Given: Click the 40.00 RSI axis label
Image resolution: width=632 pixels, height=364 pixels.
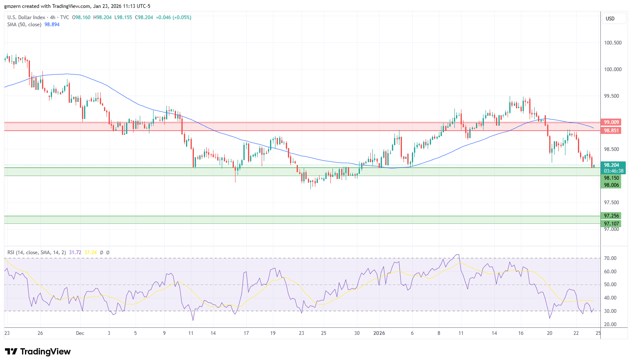Looking at the screenshot, I should [610, 298].
